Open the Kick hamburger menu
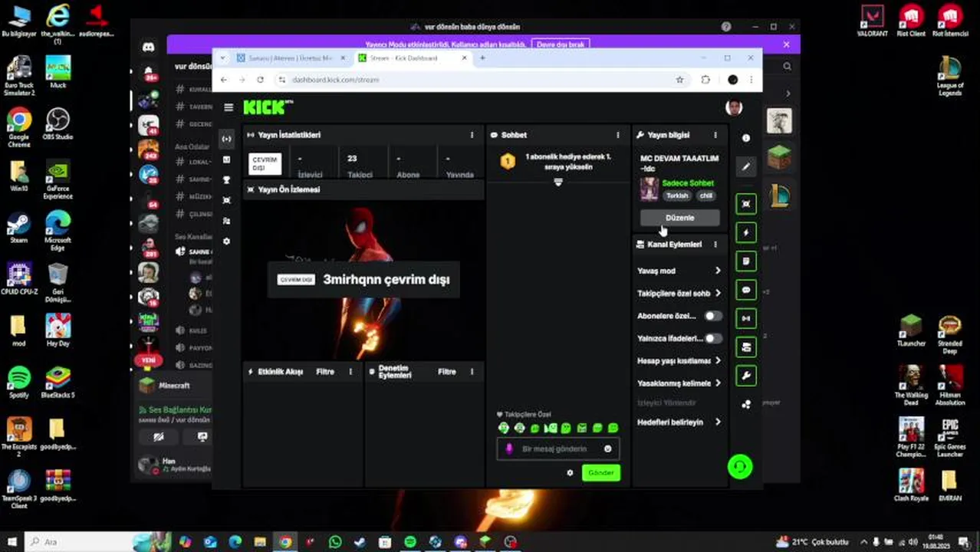The image size is (980, 552). pyautogui.click(x=229, y=107)
